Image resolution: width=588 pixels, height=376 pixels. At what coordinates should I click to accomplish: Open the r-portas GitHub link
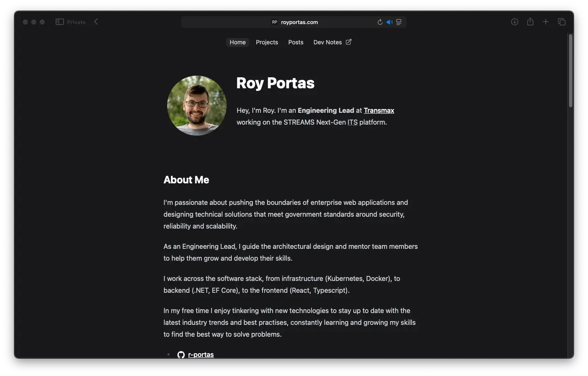point(201,354)
